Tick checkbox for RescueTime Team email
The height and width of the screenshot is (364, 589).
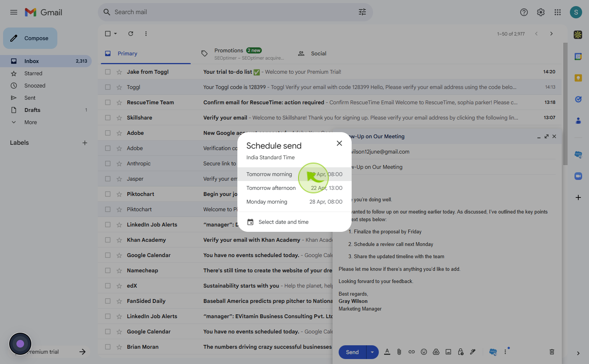(108, 102)
